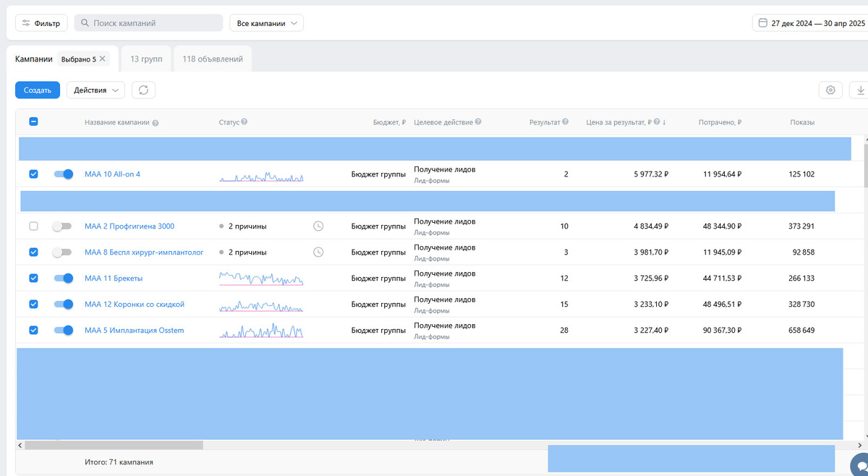The image size is (868, 476).
Task: Turn off the MAA 10 All-on 4 switch
Action: point(64,174)
